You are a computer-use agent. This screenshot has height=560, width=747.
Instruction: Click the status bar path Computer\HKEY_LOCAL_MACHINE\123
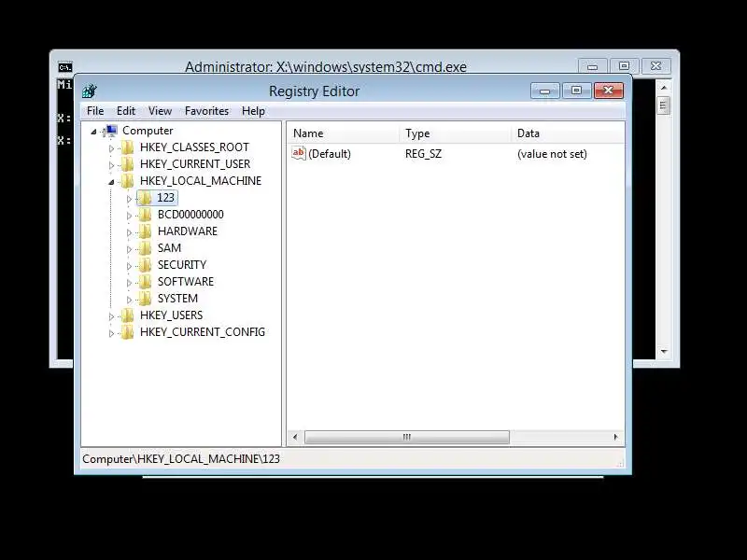(x=181, y=458)
